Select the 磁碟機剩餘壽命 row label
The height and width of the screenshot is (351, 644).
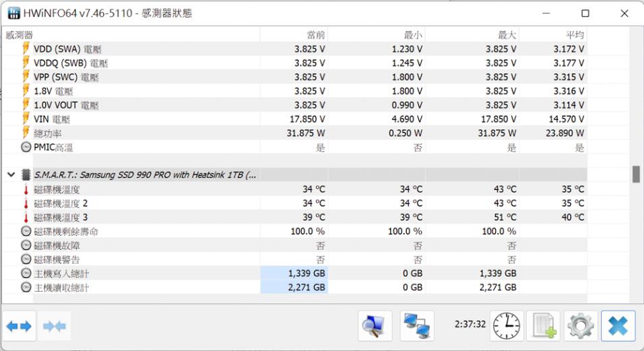66,232
